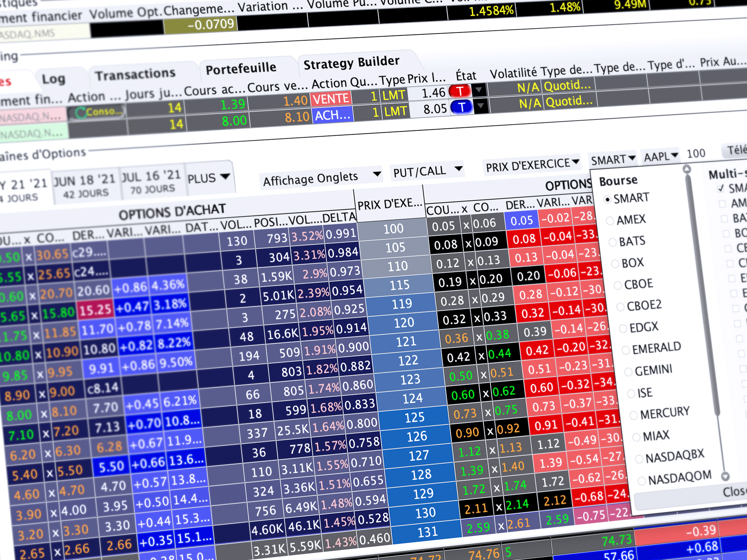
Task: Click call delta value 0.800
Action: pos(362,424)
